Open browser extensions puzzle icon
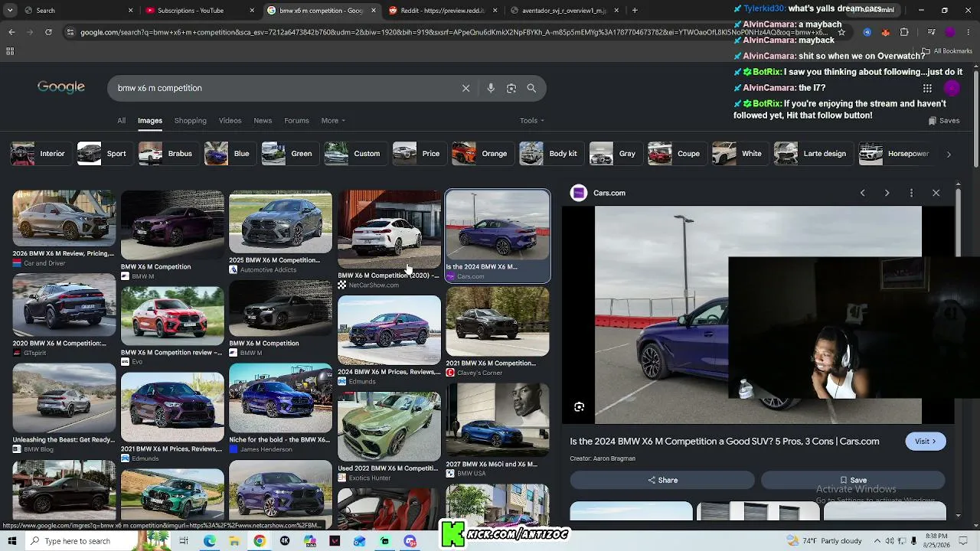Viewport: 980px width, 551px height. 904,32
